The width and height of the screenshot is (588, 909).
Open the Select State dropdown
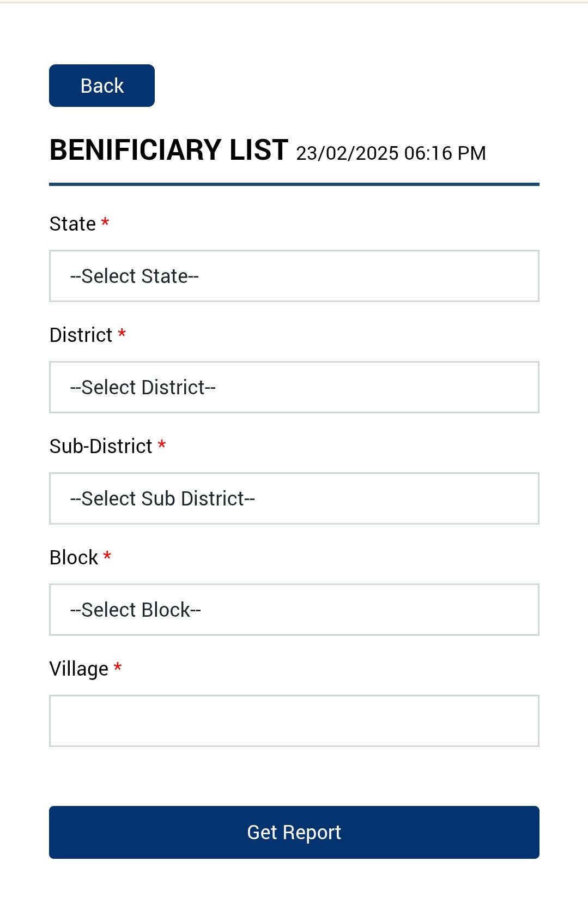[294, 276]
